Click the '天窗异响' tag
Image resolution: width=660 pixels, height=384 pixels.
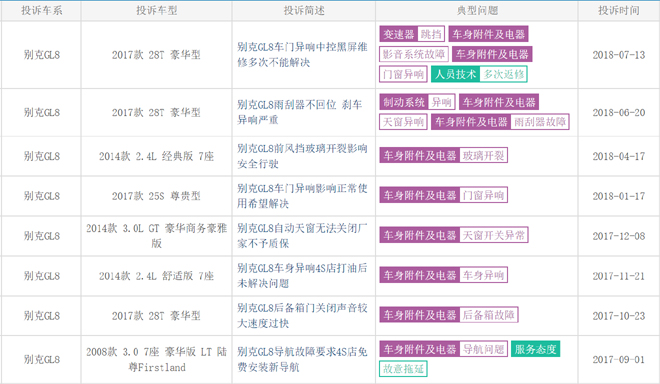coord(403,122)
